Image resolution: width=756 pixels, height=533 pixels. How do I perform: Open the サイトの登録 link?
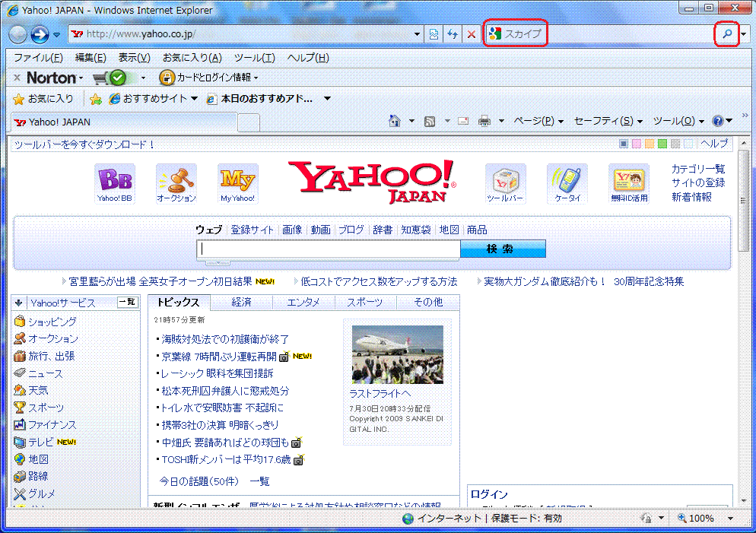(698, 182)
